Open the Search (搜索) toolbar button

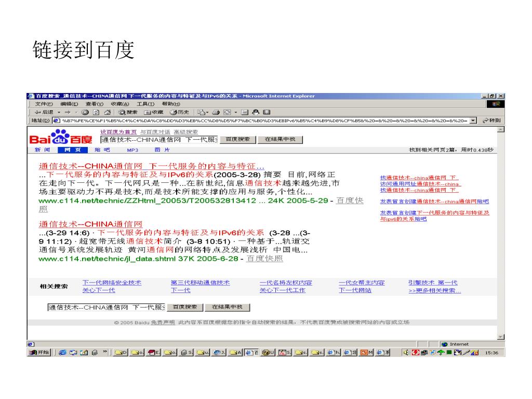point(128,112)
